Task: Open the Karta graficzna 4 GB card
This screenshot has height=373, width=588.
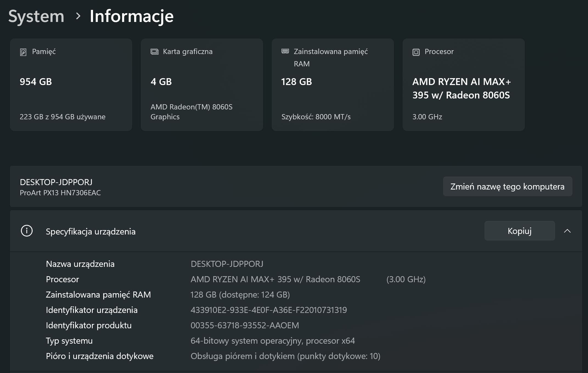Action: [x=202, y=85]
